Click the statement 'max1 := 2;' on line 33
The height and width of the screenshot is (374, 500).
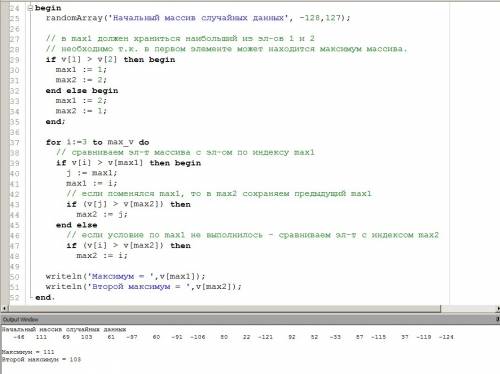[x=81, y=101]
